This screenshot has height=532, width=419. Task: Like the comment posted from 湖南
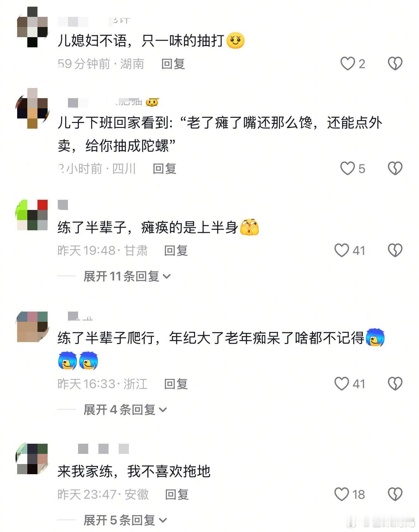point(348,64)
